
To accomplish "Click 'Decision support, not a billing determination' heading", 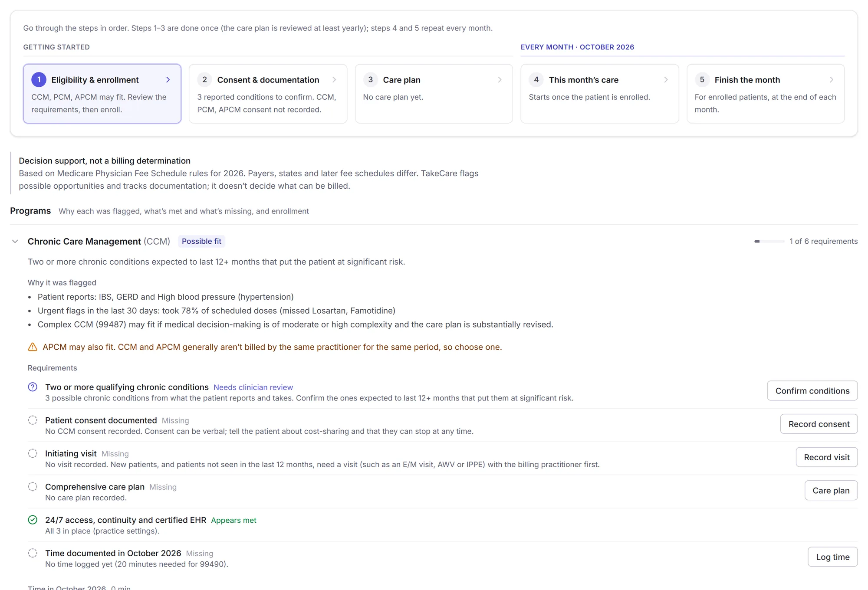I will tap(105, 161).
